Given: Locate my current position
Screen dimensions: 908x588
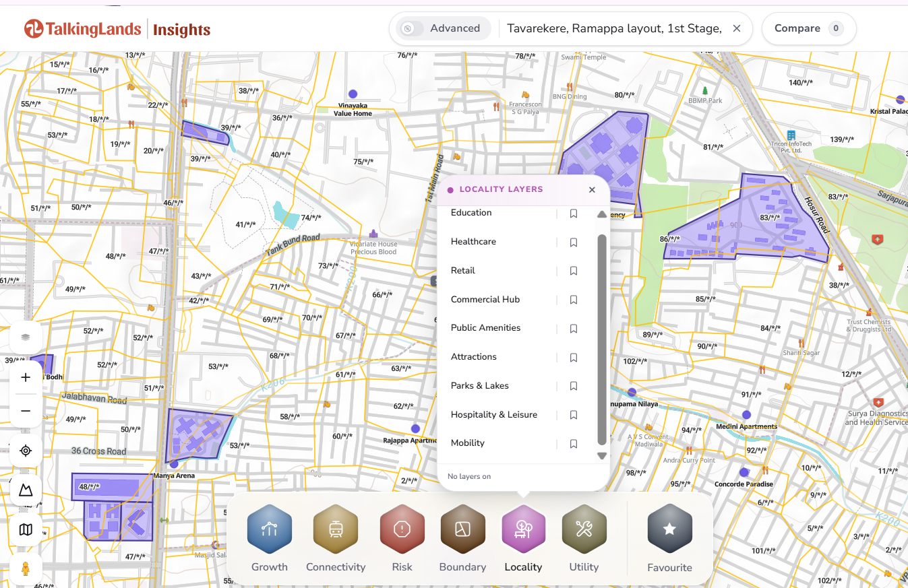Looking at the screenshot, I should [x=26, y=451].
